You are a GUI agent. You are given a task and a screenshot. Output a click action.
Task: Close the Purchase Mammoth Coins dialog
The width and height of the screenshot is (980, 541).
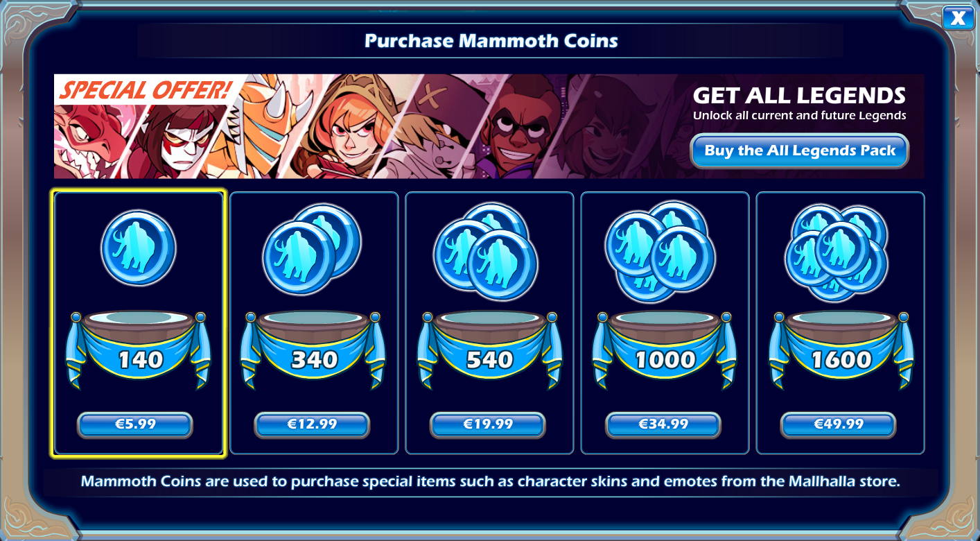point(958,18)
